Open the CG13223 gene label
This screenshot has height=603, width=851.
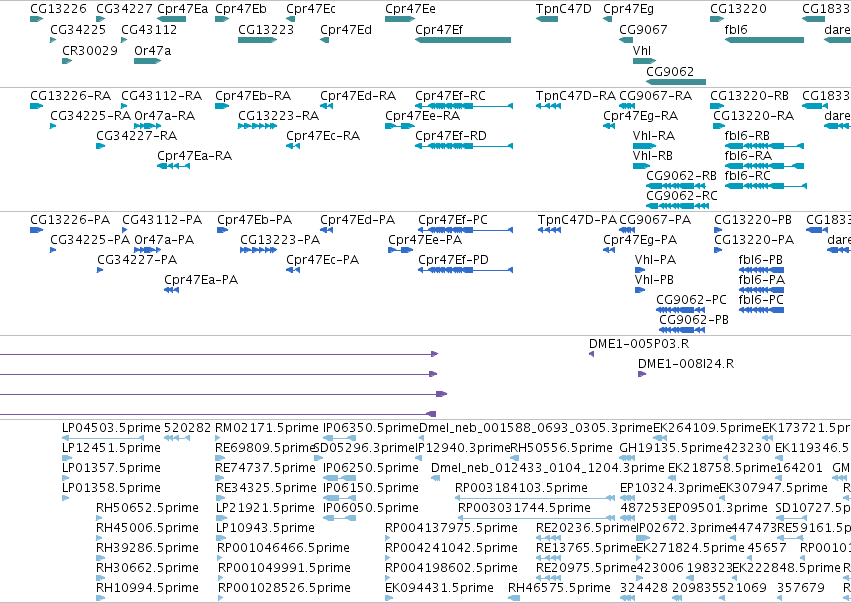tap(266, 29)
